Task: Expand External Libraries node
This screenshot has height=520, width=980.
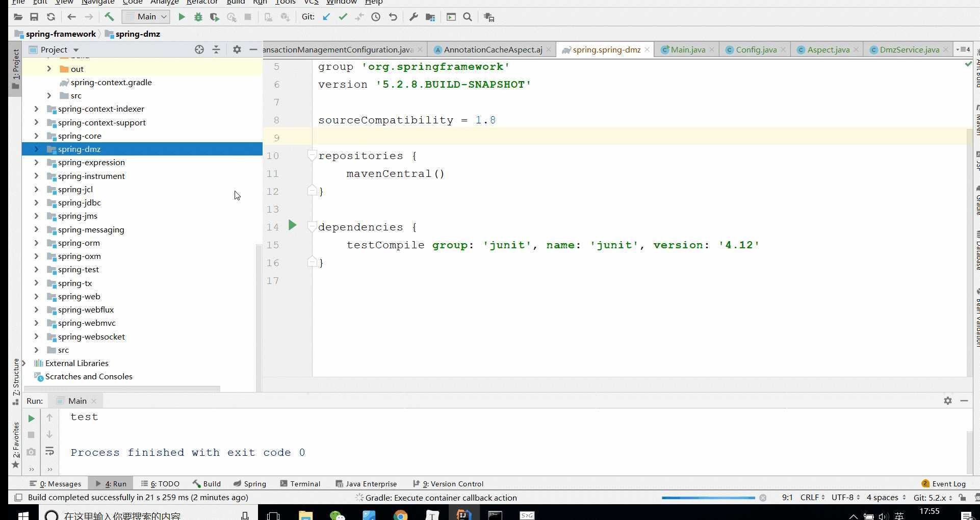Action: [x=23, y=363]
